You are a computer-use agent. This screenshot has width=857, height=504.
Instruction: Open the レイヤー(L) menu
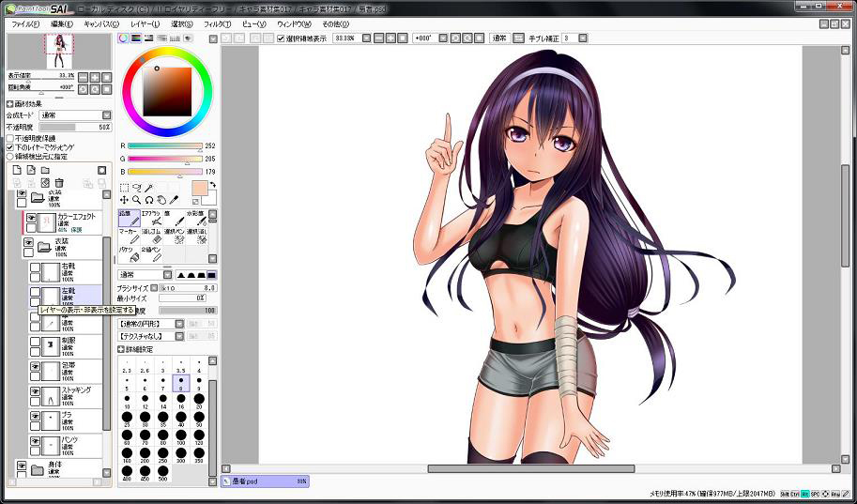(x=145, y=23)
